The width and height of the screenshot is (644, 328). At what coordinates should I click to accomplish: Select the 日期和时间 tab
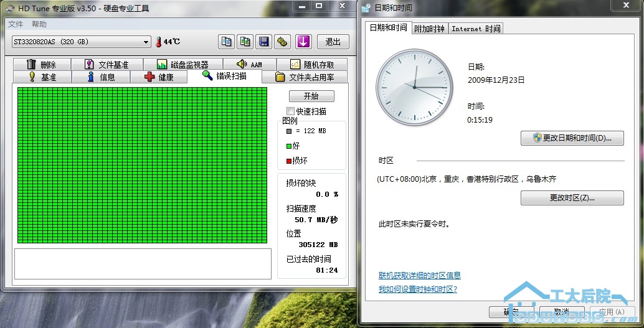[388, 27]
